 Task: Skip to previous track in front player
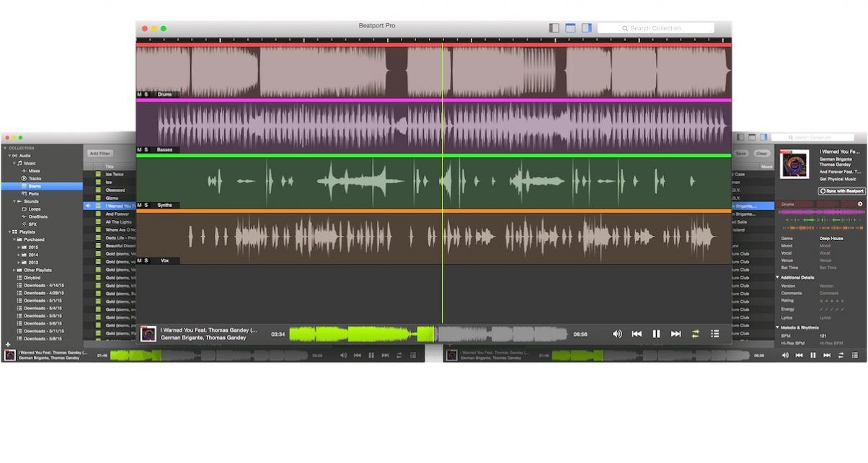[637, 334]
